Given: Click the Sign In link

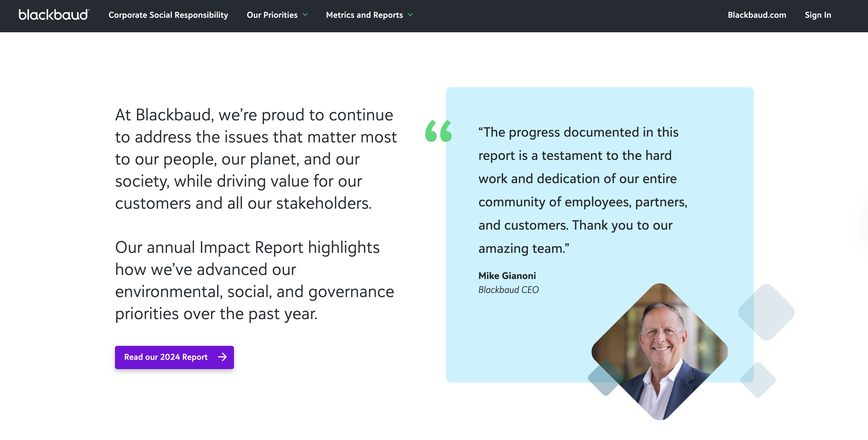Looking at the screenshot, I should (x=818, y=15).
